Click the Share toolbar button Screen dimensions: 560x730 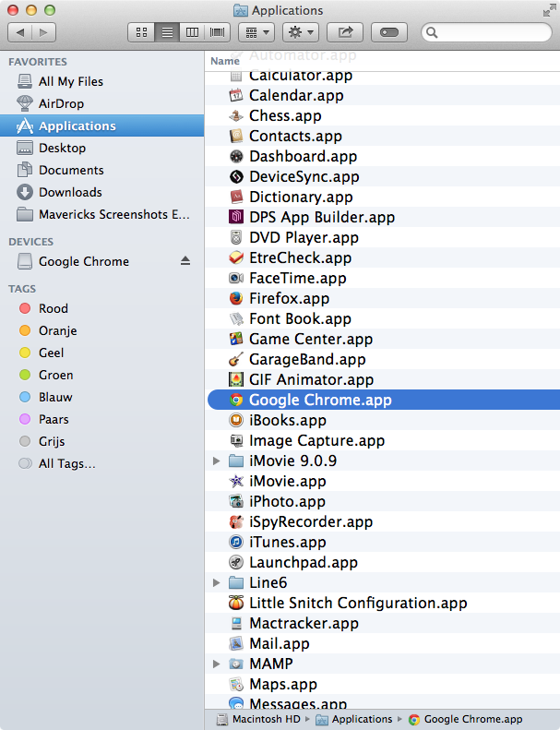(345, 32)
